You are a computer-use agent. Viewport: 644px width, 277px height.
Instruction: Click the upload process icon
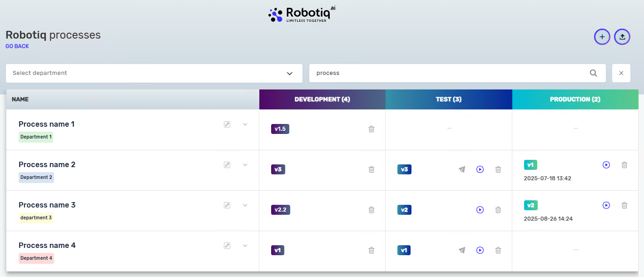pos(622,37)
